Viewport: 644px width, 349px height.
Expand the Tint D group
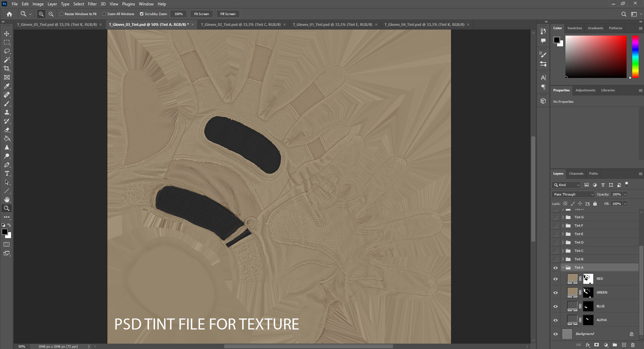(x=563, y=243)
